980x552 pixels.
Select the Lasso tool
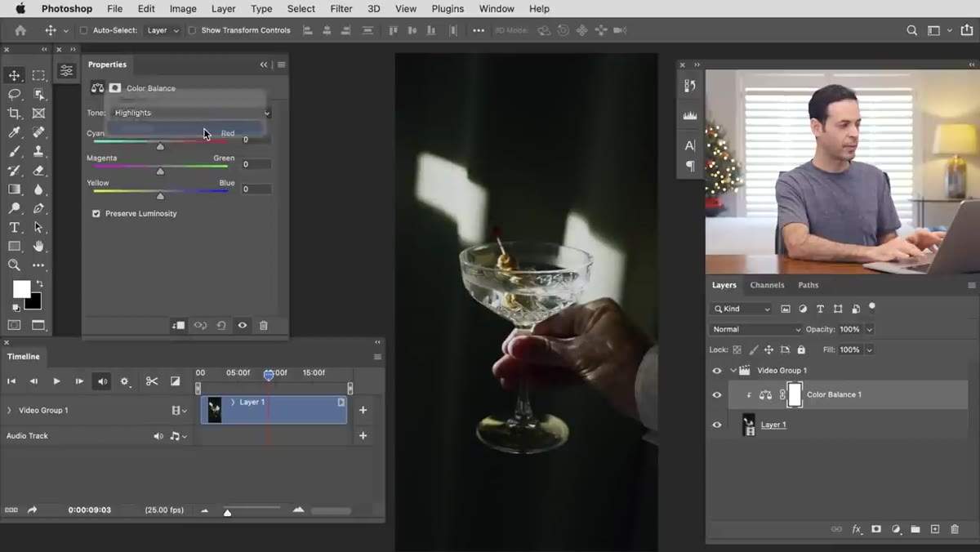[x=14, y=94]
